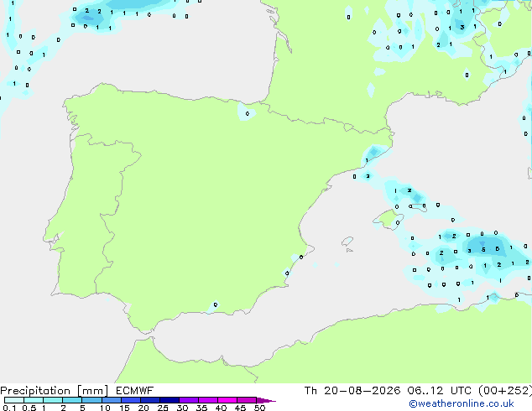
Task: Click the '50' legend scale label
Action: click(x=259, y=408)
